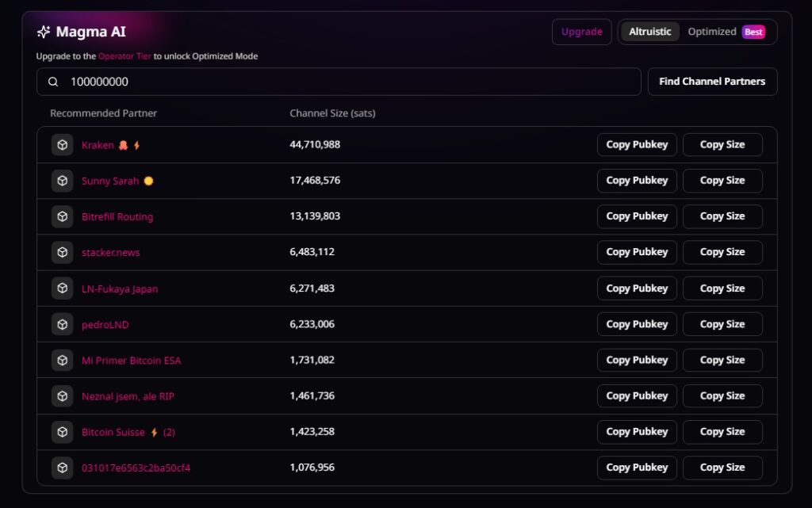Open the Neznal jsem, ale RIP link
812x508 pixels.
click(128, 396)
